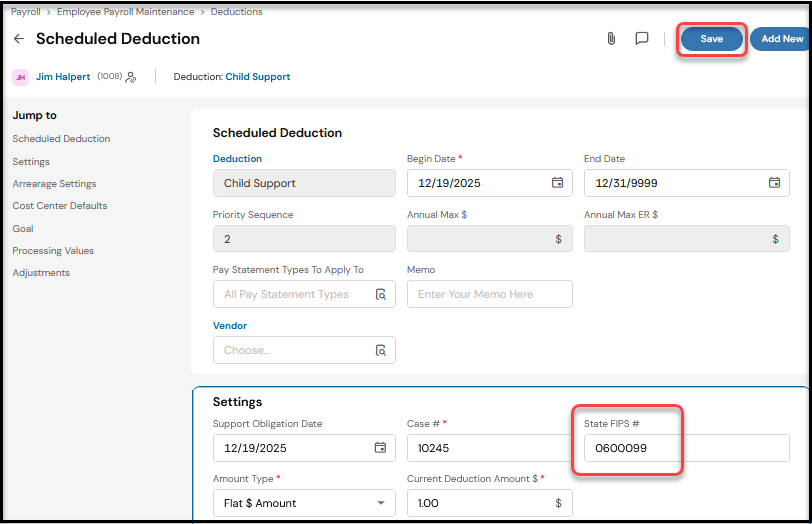Click the Deduction field label link
The image size is (812, 524).
238,159
